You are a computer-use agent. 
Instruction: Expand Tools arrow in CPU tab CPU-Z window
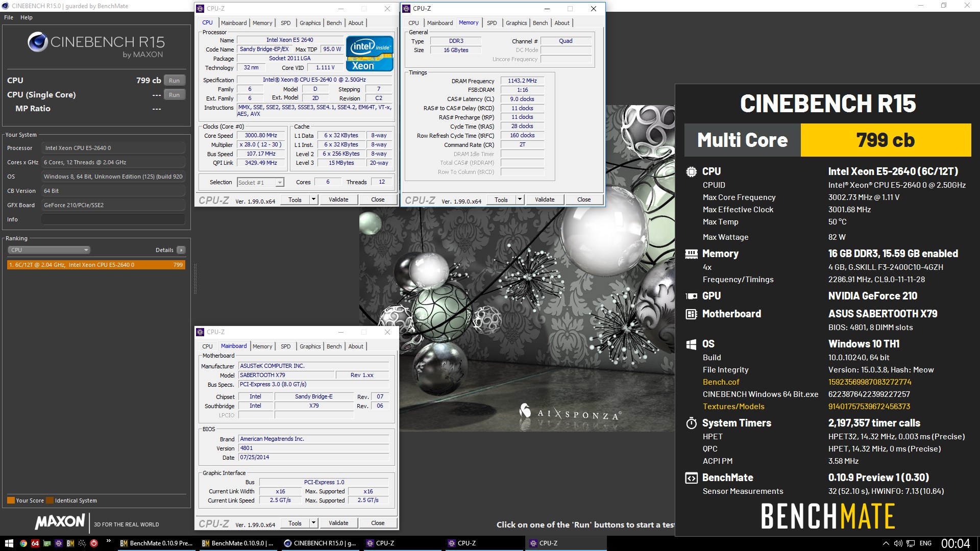(314, 199)
